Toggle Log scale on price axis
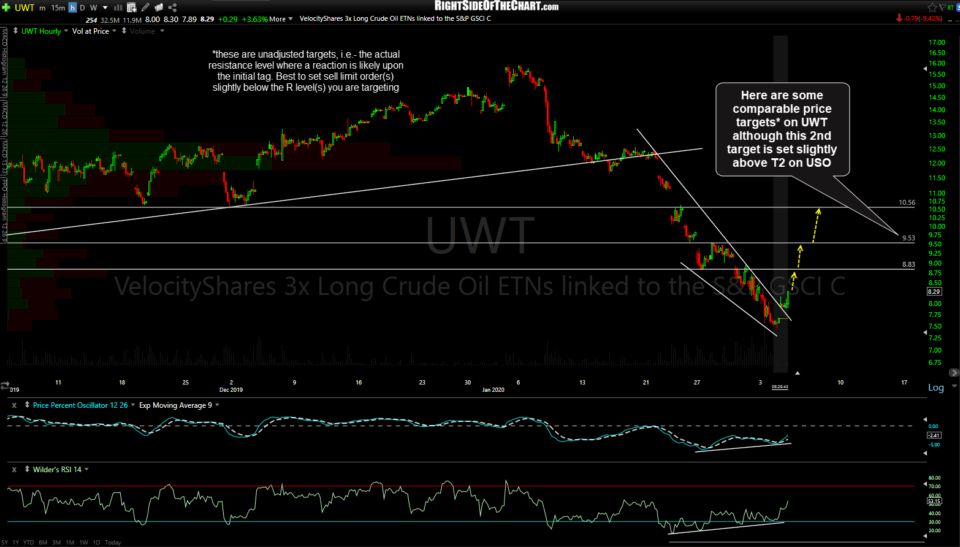960x547 pixels. click(x=936, y=387)
